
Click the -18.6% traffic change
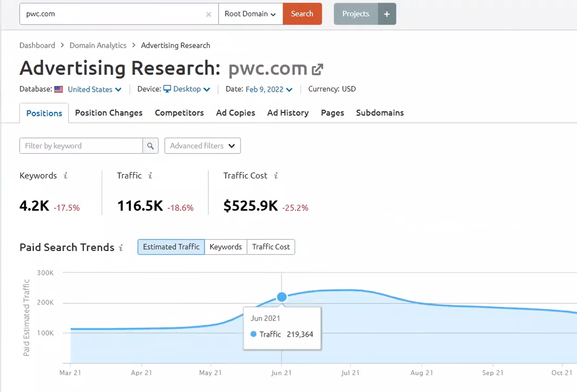tap(180, 208)
